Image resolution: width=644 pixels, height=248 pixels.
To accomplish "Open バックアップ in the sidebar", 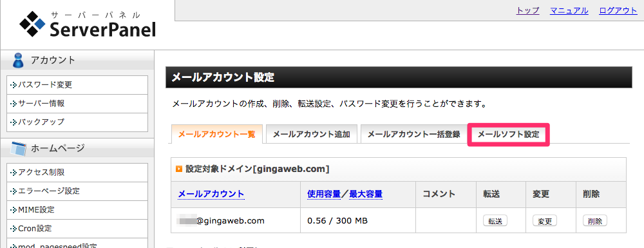I will (x=77, y=122).
